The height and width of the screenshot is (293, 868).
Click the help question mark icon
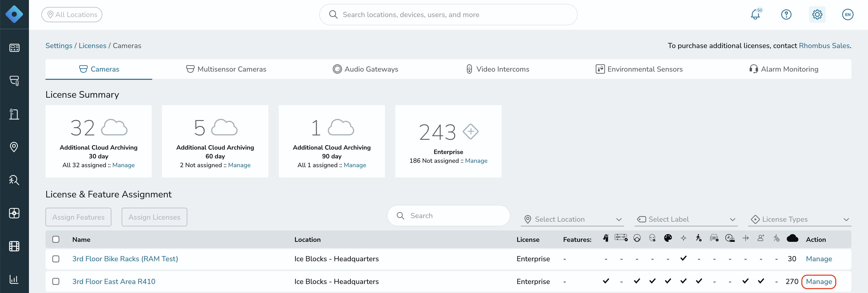(786, 14)
